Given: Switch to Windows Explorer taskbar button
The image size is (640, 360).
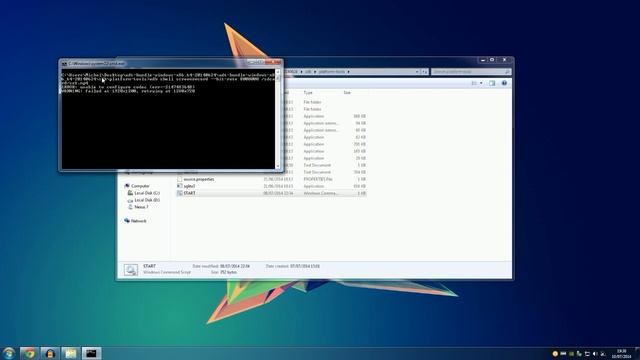Looking at the screenshot, I should 71,353.
